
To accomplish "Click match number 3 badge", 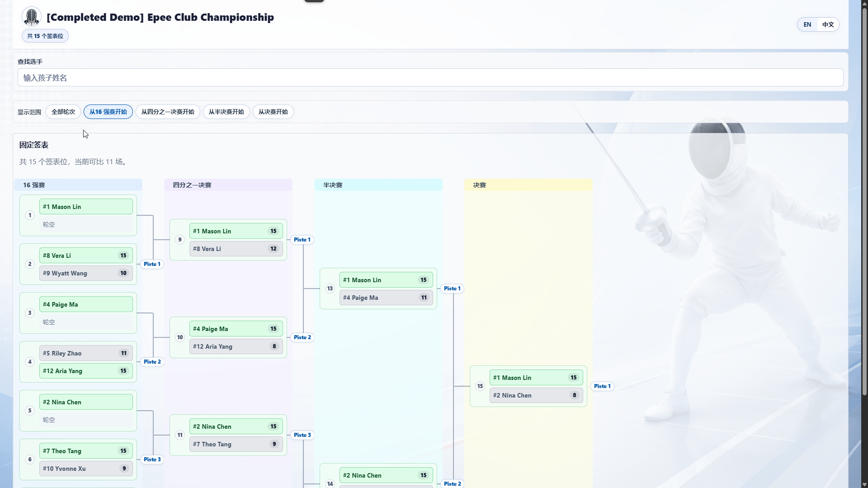I will [x=30, y=313].
